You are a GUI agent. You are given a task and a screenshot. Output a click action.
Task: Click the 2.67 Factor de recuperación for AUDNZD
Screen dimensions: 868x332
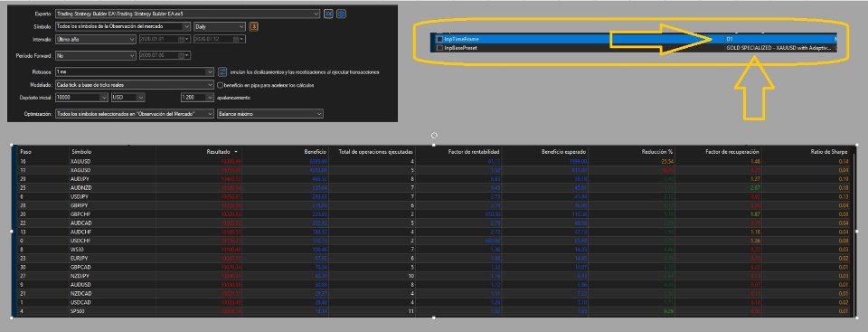click(x=754, y=187)
